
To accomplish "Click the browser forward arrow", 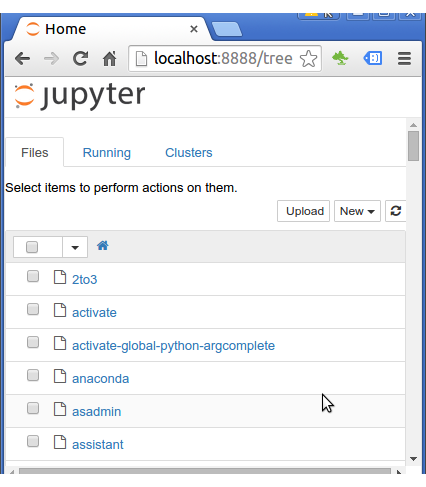I will coord(51,59).
